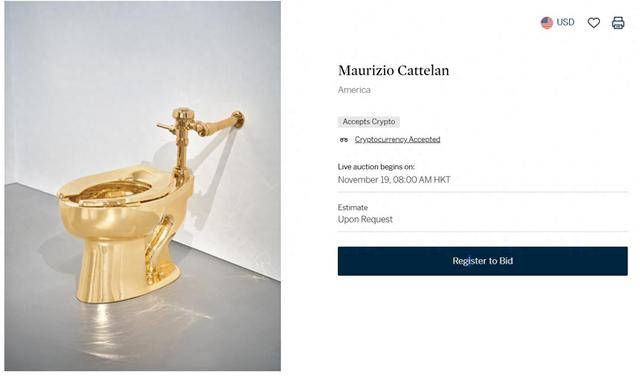
Task: Click the Live auction begins on label
Action: point(376,167)
